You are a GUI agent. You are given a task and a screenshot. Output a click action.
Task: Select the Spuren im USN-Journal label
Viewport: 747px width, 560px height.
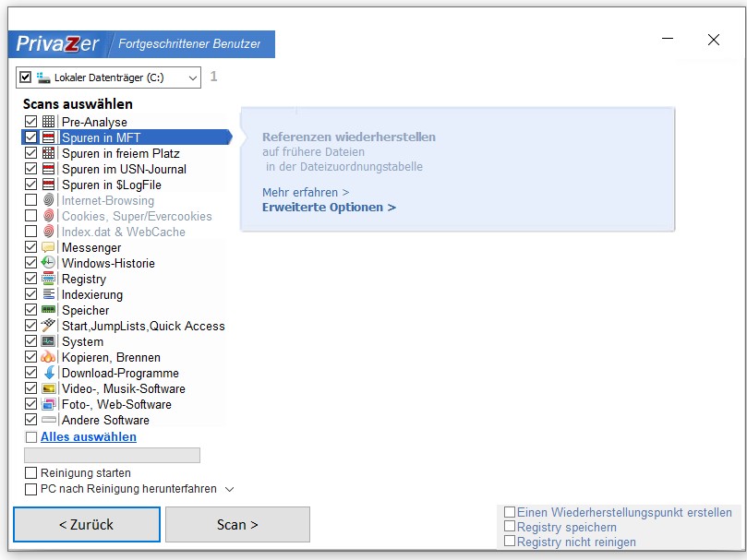click(124, 169)
